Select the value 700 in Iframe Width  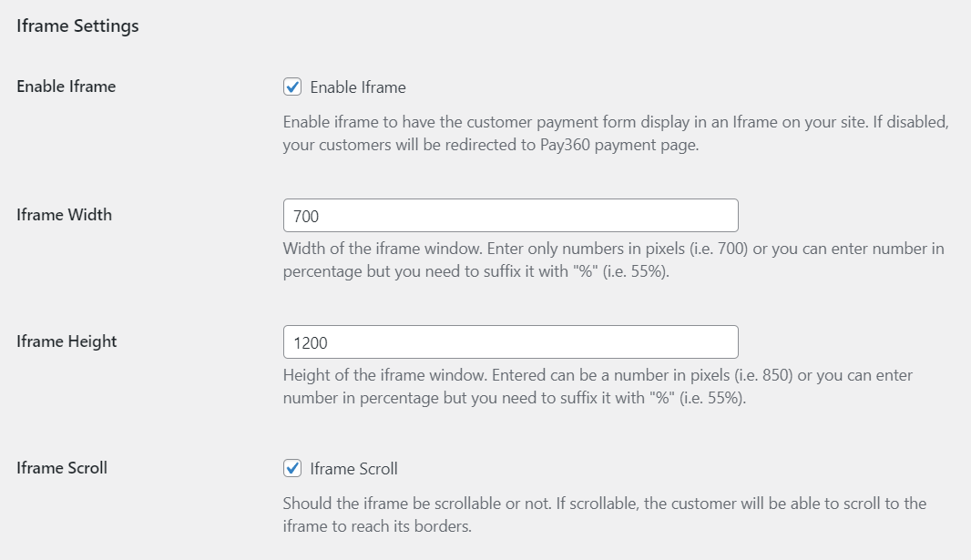pos(302,215)
